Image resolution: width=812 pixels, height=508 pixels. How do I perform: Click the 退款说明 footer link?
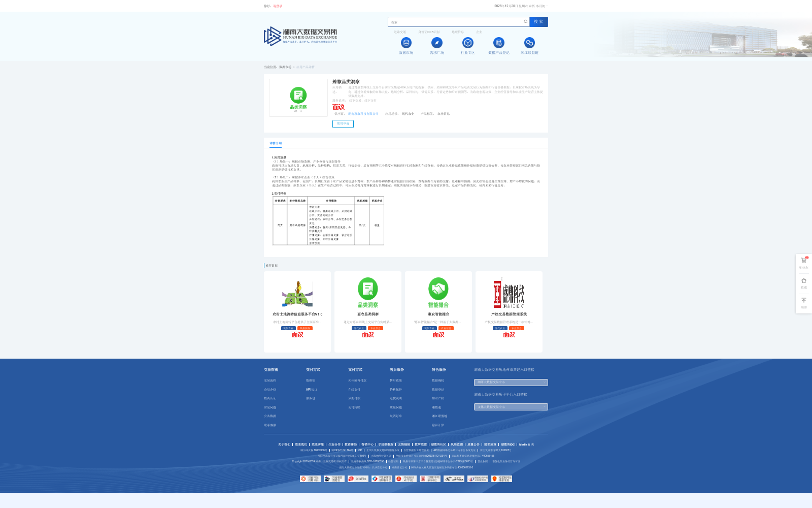pyautogui.click(x=396, y=398)
